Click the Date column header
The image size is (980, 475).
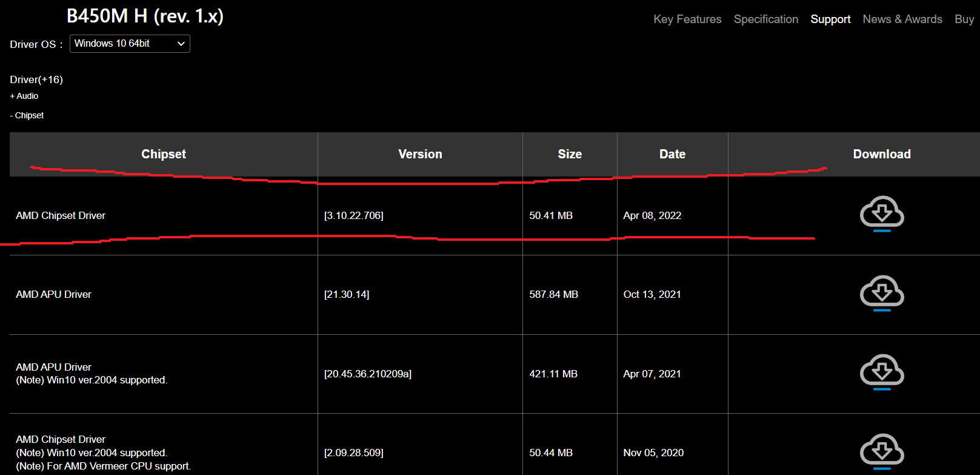coord(673,154)
